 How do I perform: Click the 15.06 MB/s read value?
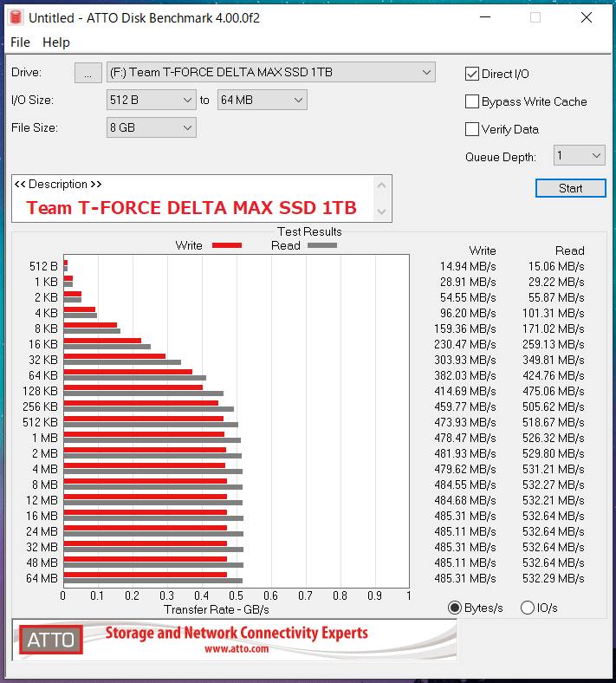click(556, 267)
